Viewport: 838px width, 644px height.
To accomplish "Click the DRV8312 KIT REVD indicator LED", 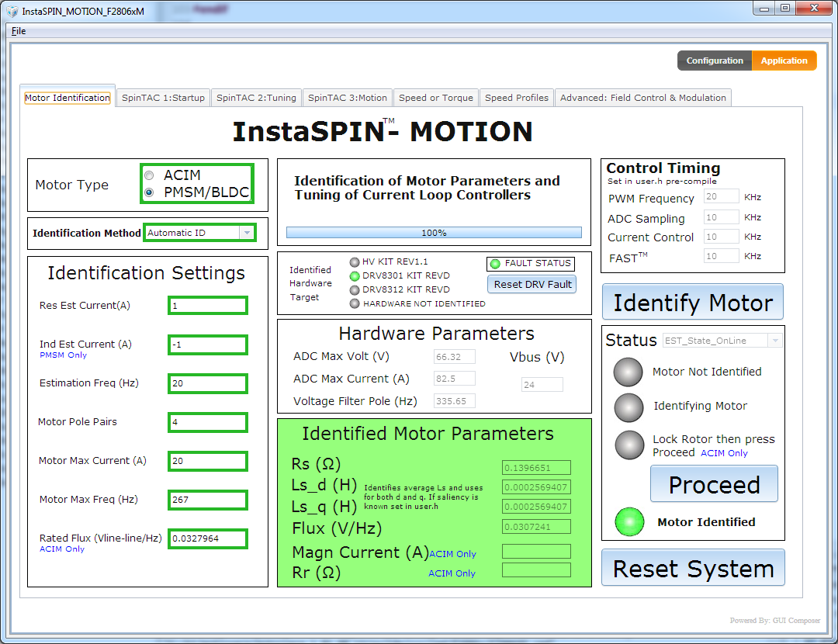I will (x=355, y=289).
